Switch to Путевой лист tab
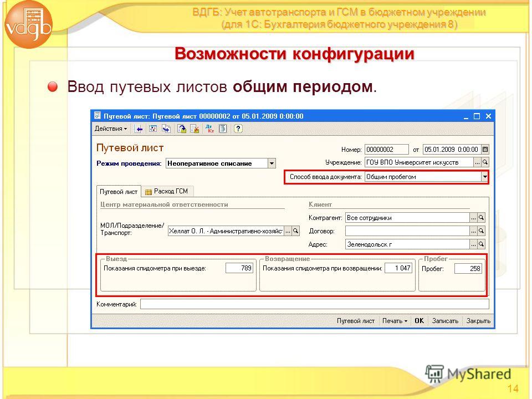 click(x=119, y=192)
